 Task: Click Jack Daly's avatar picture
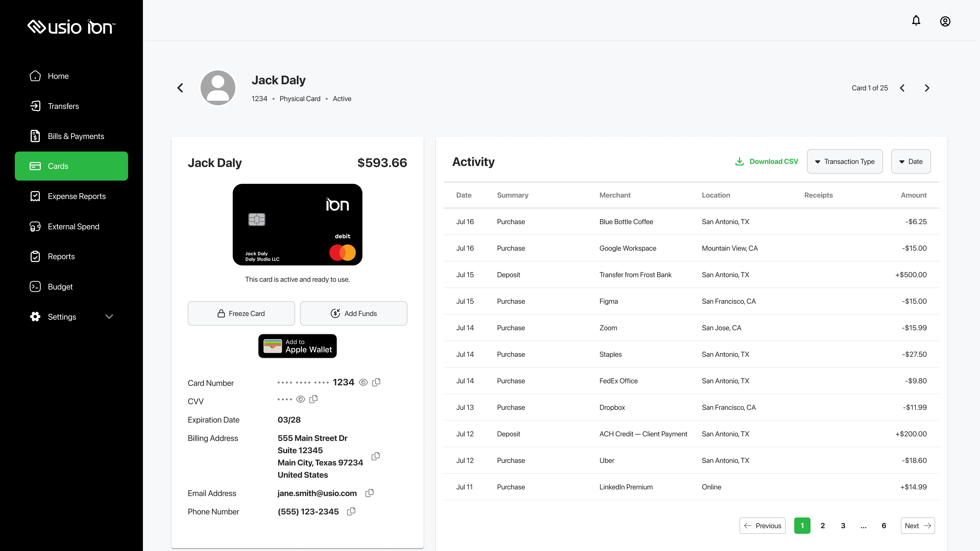tap(218, 88)
